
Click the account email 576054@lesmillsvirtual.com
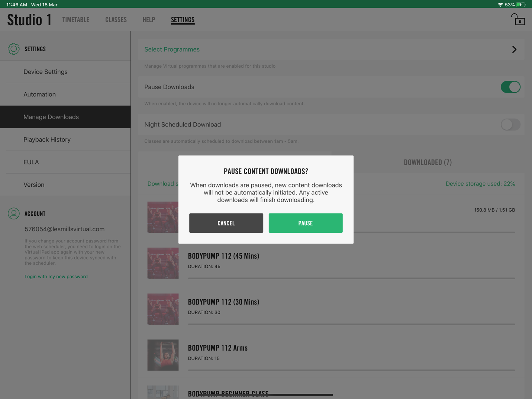[65, 229]
